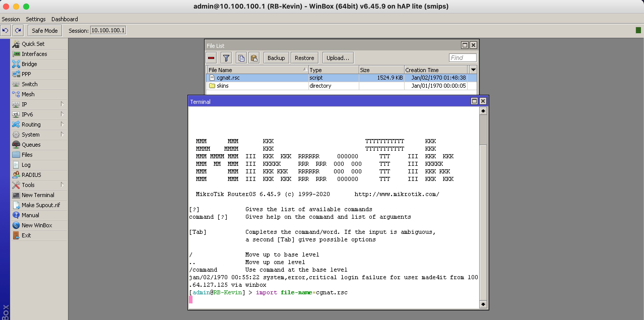Click Make Supout.rif in sidebar
The image size is (644, 320).
(39, 205)
